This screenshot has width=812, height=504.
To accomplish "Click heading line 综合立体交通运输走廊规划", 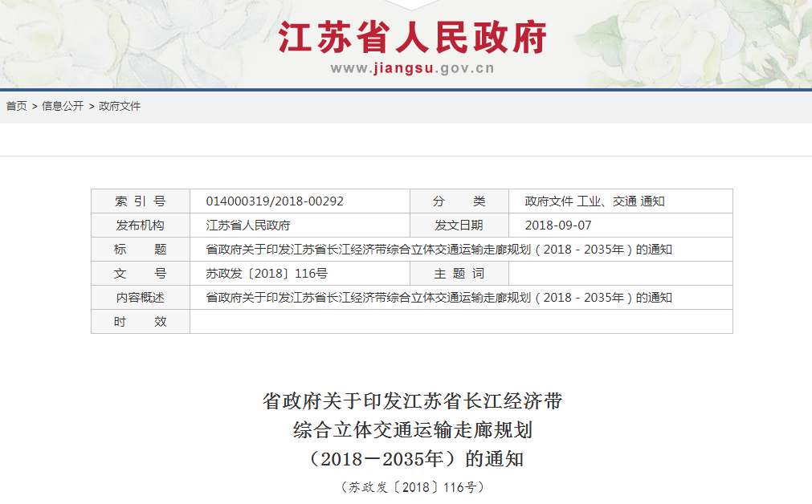I will (x=412, y=430).
